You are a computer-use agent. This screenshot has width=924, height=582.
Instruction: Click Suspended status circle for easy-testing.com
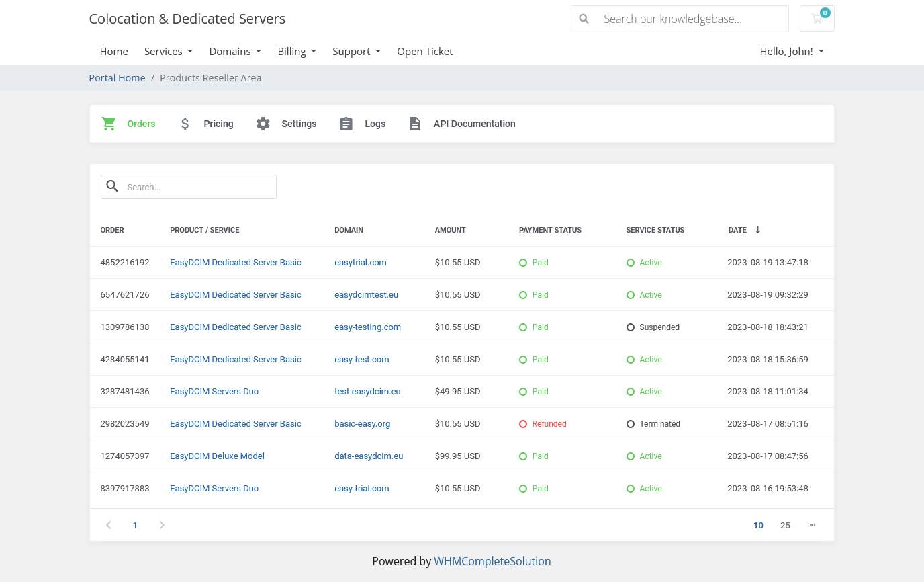coord(631,327)
